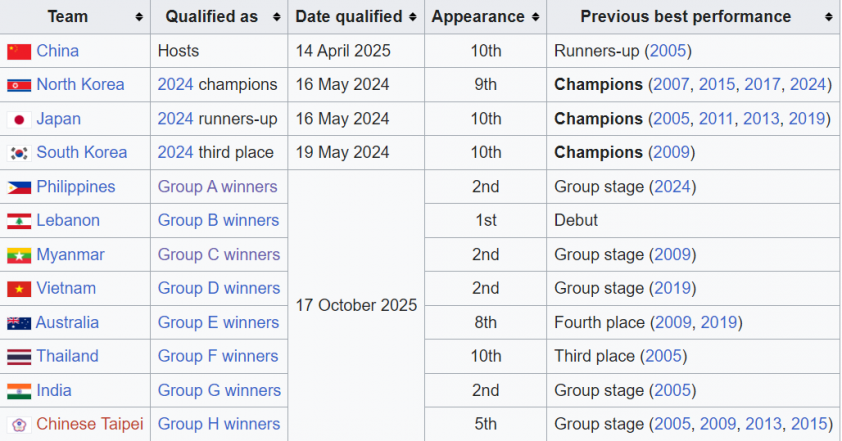Open the Thailand team link
Viewport: 842px width, 441px height.
[67, 357]
